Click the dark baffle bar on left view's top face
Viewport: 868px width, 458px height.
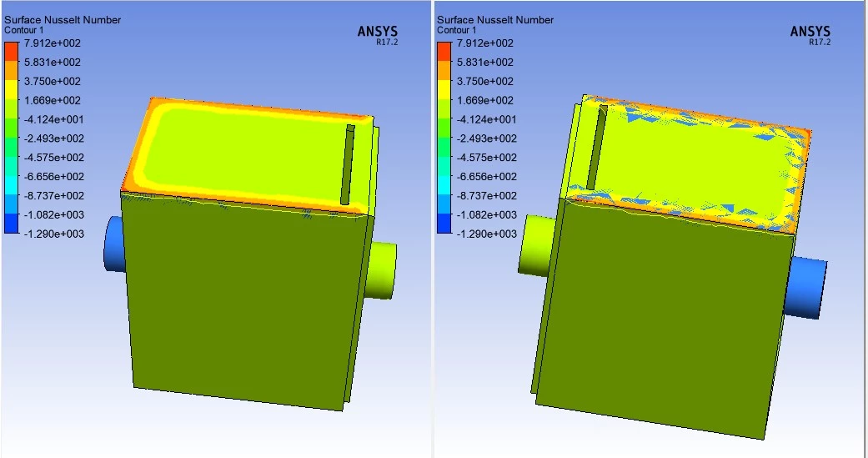coord(347,164)
